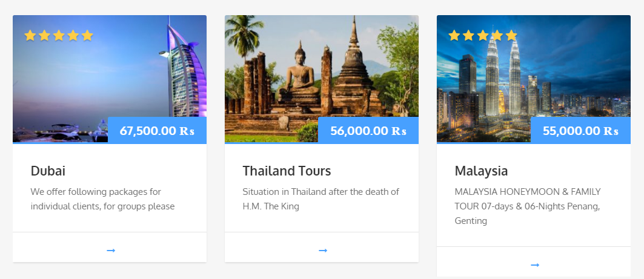This screenshot has height=279, width=644.
Task: Click the arrow icon under Dubai card
Action: 111,250
